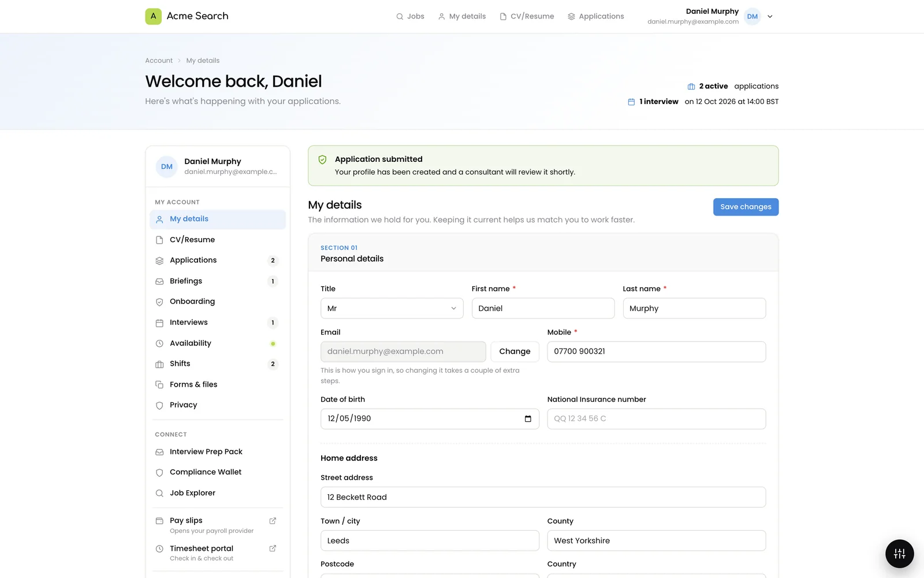Go to My details in top navigation
924x578 pixels.
[x=462, y=17]
